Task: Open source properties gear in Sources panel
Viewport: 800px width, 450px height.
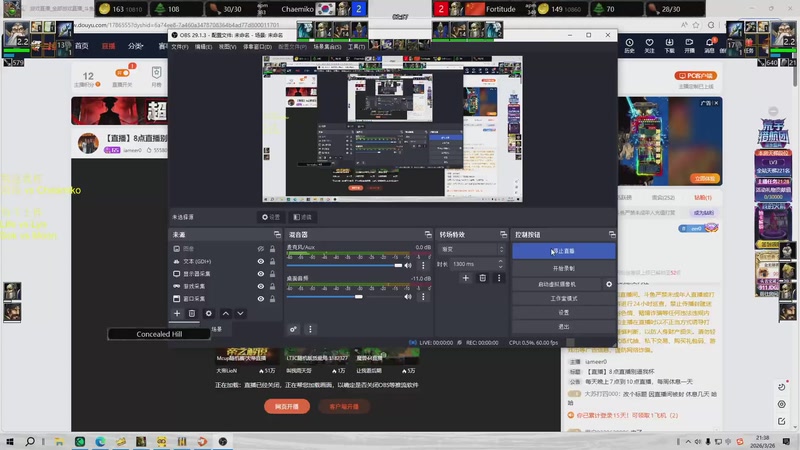Action: [x=209, y=313]
